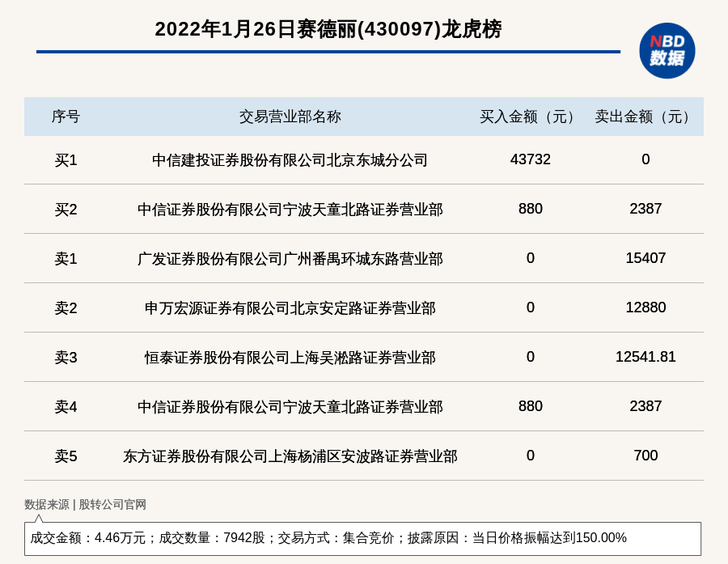This screenshot has height=564, width=728.
Task: Click 东方证券上海杨浦区安波路营业部 entry
Action: click(290, 456)
